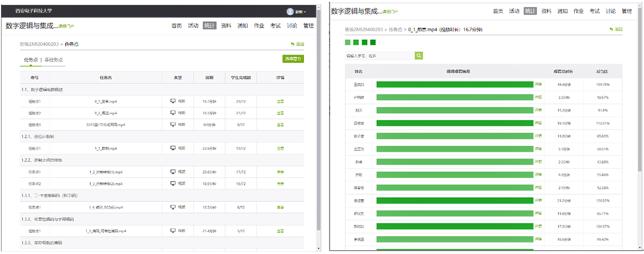Click 西安电子科技大学 header title
Image resolution: width=644 pixels, height=254 pixels.
pyautogui.click(x=33, y=11)
